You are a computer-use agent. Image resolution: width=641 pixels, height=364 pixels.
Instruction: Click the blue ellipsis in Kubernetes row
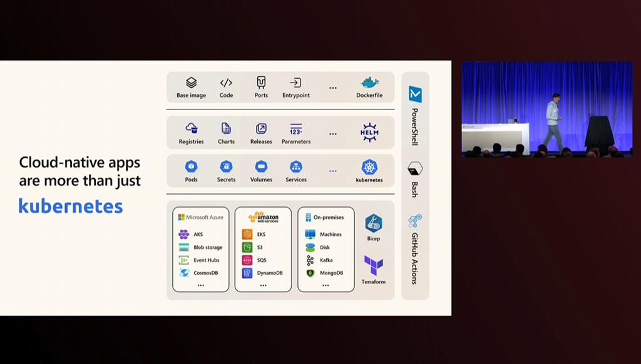333,171
